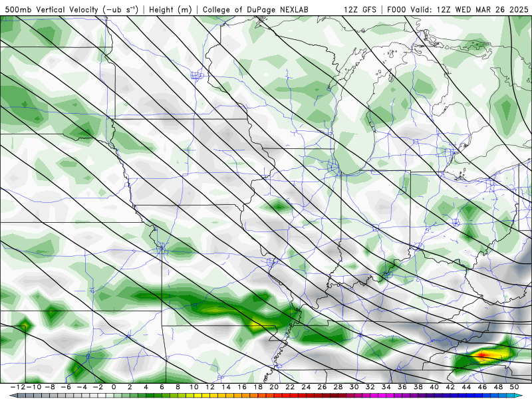Screen dimensions: 532x399
Task: Click the 'WED MAR 26 2025' valid date
Action: (x=491, y=10)
